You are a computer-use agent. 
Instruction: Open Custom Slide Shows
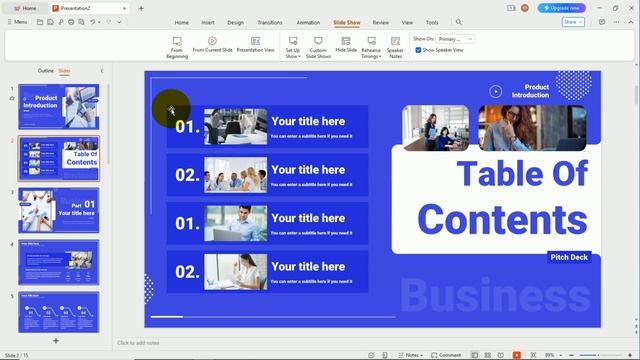318,47
